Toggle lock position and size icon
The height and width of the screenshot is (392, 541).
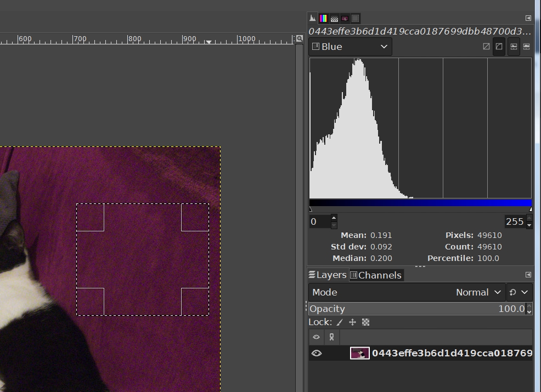[x=352, y=322]
